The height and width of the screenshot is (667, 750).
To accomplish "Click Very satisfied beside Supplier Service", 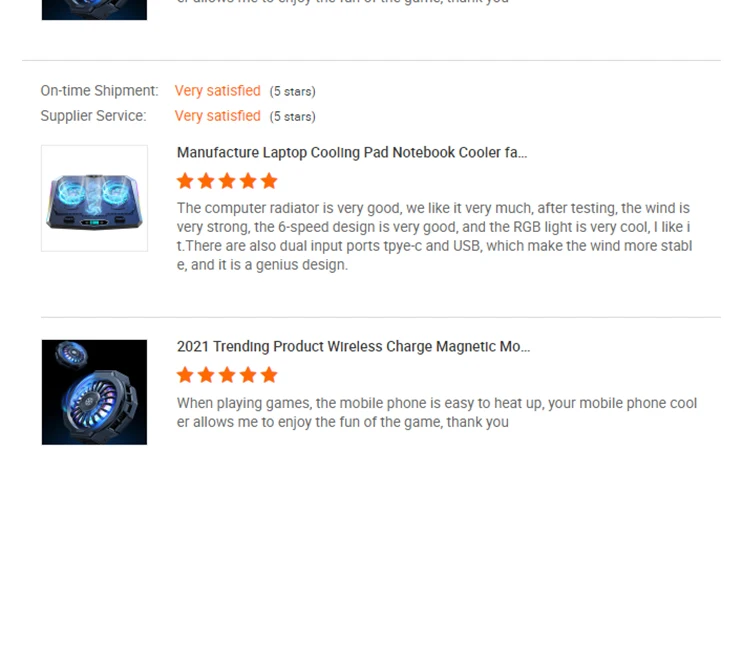I will click(218, 116).
